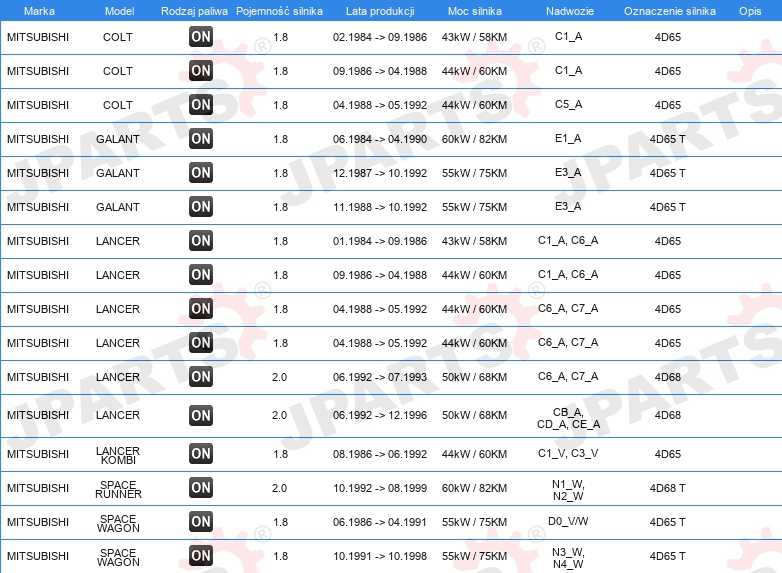Click the ON diesel icon for COLT 02.1984 row
This screenshot has width=782, height=573.
(x=201, y=36)
